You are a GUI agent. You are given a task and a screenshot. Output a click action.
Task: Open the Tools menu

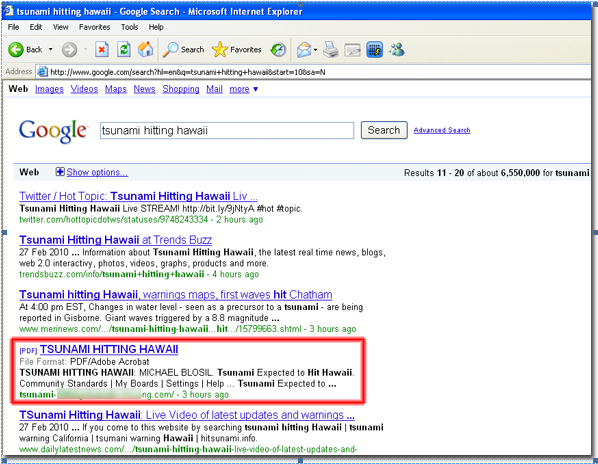[x=129, y=27]
